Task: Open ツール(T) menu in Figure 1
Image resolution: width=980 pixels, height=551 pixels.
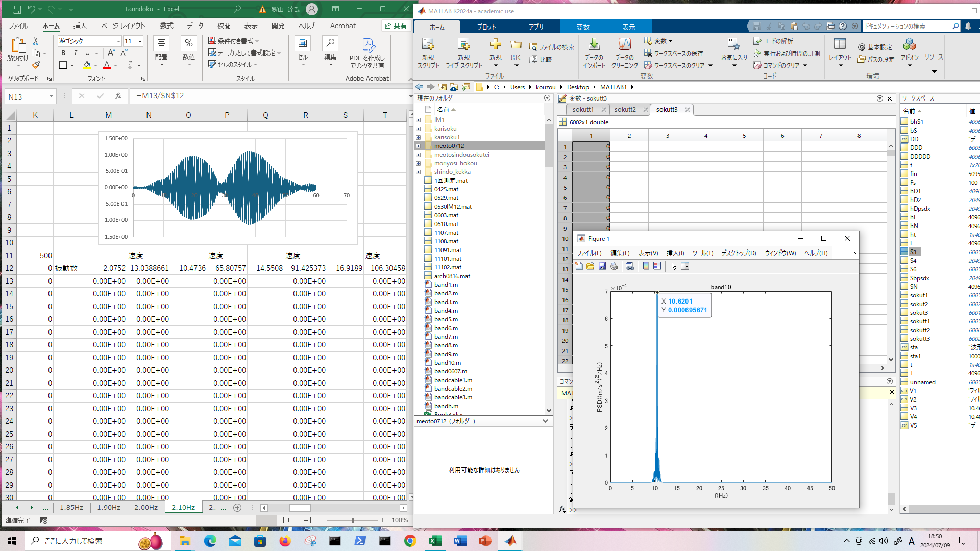Action: point(702,253)
